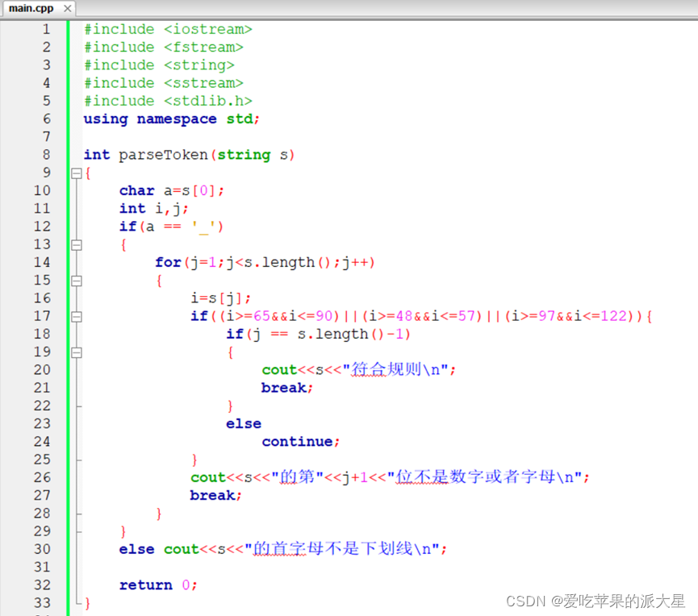Click the else keyword on line 30

[x=136, y=549]
